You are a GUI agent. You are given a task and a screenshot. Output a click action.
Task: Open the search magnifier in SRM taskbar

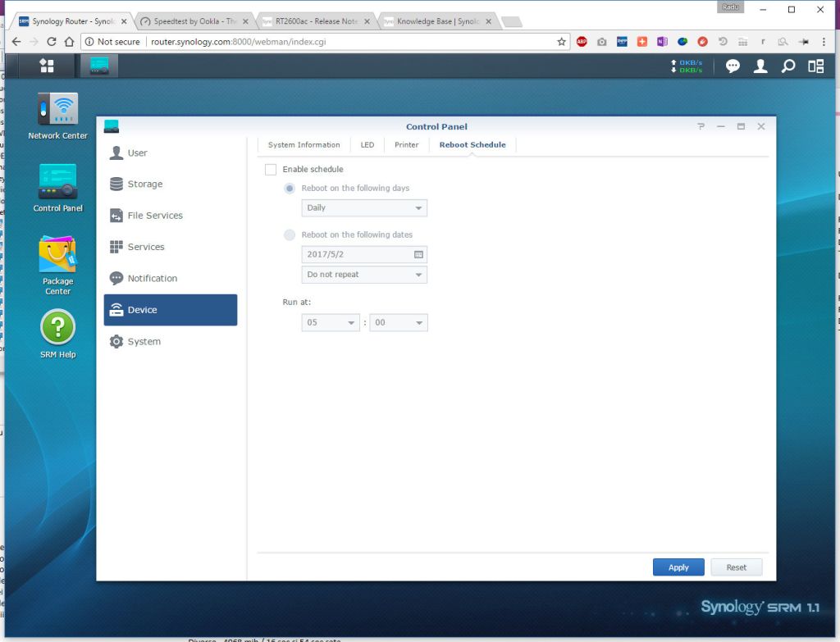click(787, 66)
